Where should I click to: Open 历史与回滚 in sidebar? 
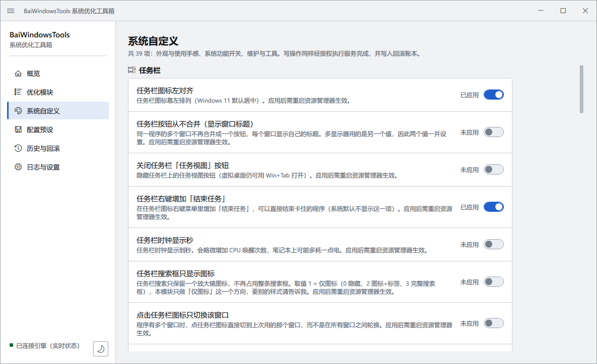(58, 148)
